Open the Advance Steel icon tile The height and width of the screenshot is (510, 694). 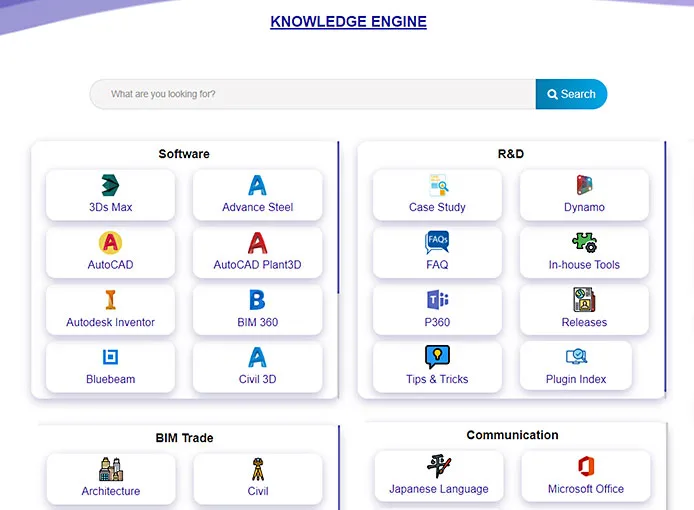(x=257, y=185)
